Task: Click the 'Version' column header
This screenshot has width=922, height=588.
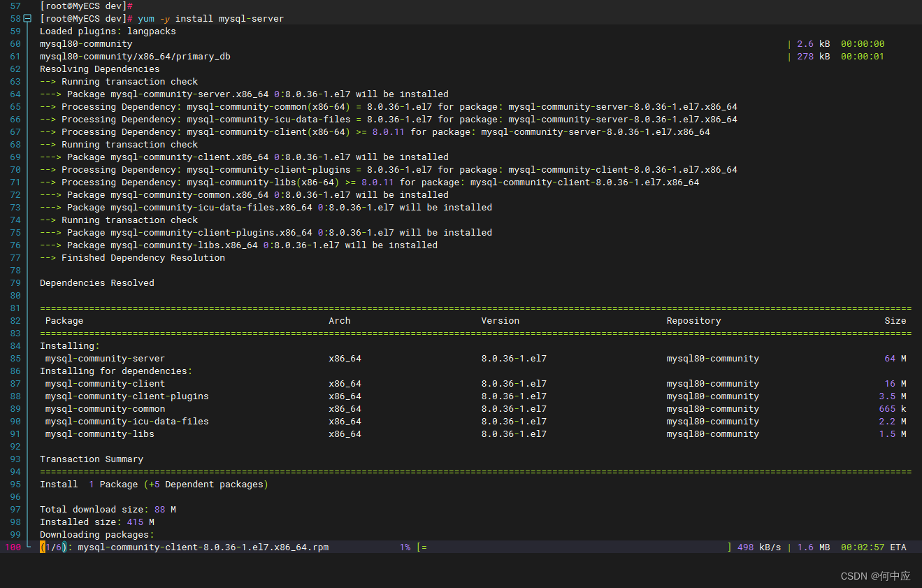Action: pyautogui.click(x=500, y=321)
